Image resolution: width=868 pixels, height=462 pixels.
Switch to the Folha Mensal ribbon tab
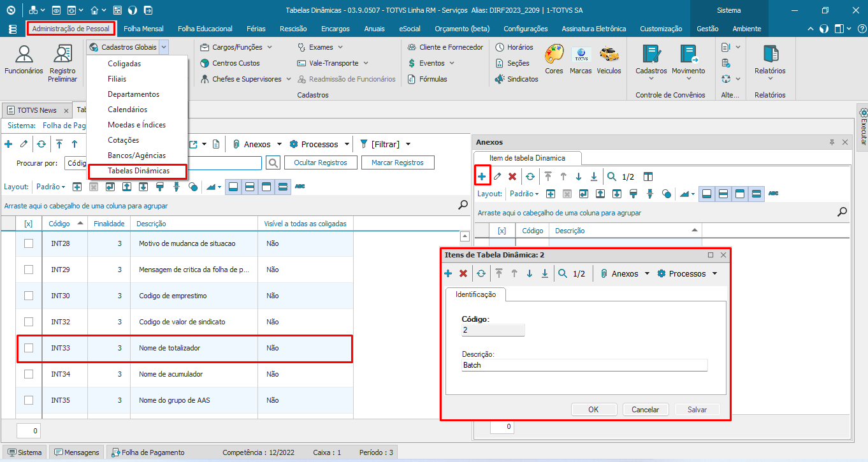coord(143,29)
